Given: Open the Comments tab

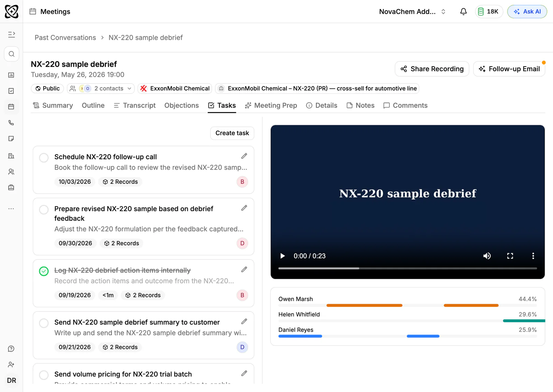Looking at the screenshot, I should [405, 105].
